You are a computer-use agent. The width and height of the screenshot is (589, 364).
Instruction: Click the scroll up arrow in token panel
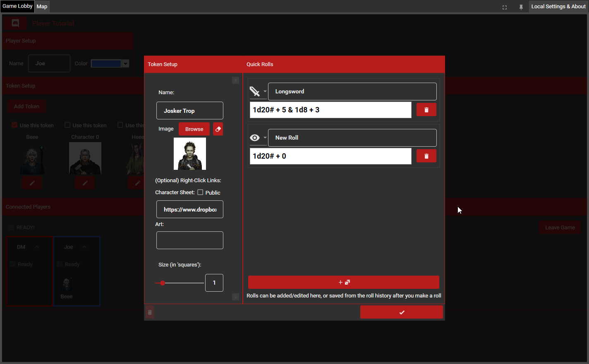(x=236, y=80)
